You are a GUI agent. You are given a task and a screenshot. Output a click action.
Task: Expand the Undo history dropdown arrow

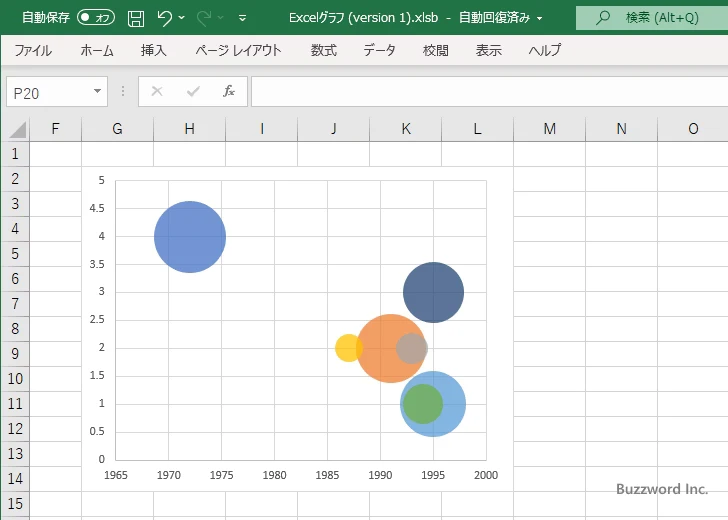[x=182, y=18]
